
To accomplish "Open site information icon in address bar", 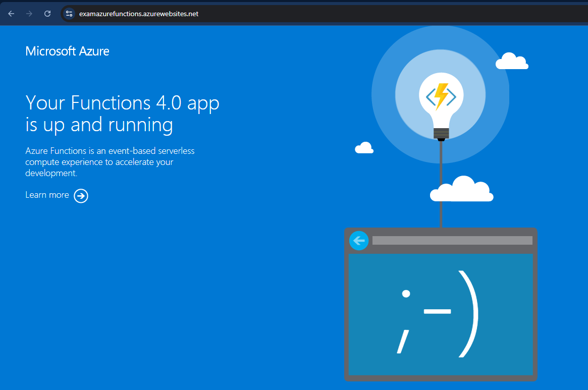I will pyautogui.click(x=69, y=14).
